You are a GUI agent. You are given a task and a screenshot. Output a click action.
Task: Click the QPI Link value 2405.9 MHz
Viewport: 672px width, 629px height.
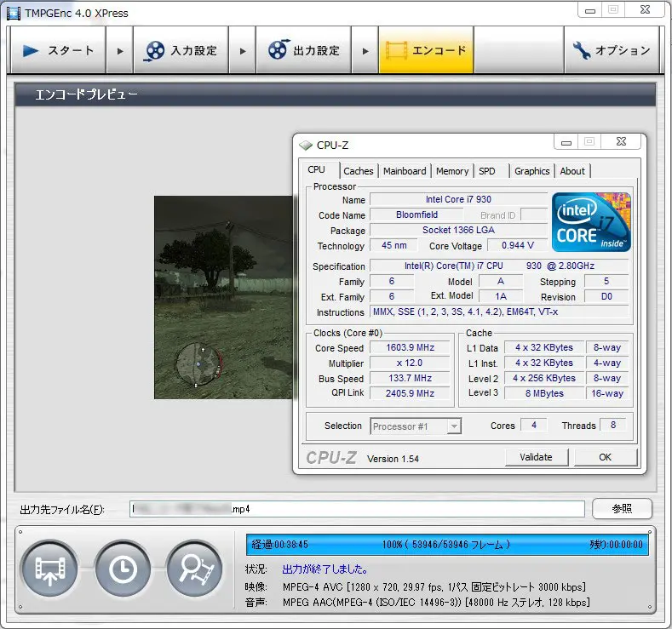(x=410, y=393)
